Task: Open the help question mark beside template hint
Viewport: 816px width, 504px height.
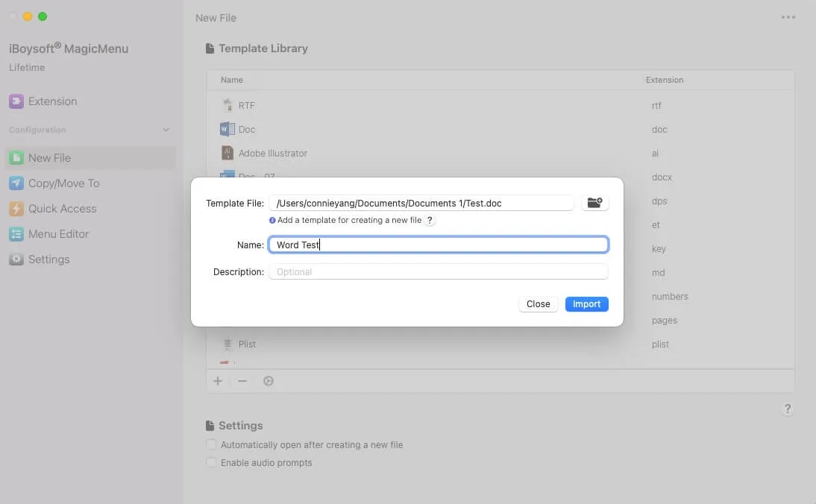Action: [x=430, y=221]
